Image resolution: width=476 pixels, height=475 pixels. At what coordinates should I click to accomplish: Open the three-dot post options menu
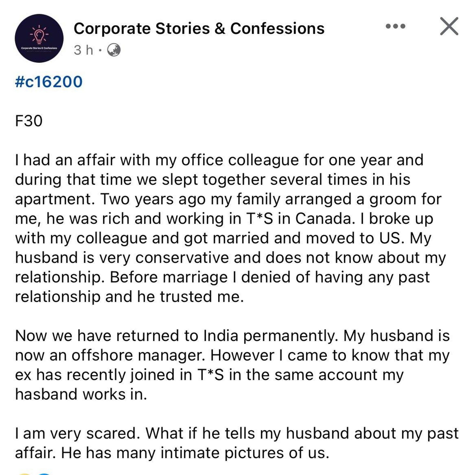pyautogui.click(x=395, y=26)
